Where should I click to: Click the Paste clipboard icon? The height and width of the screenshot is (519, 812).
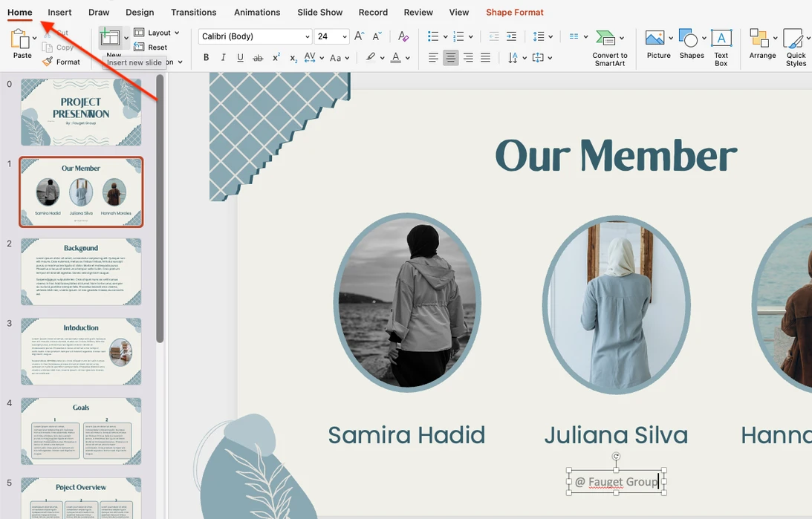tap(20, 39)
